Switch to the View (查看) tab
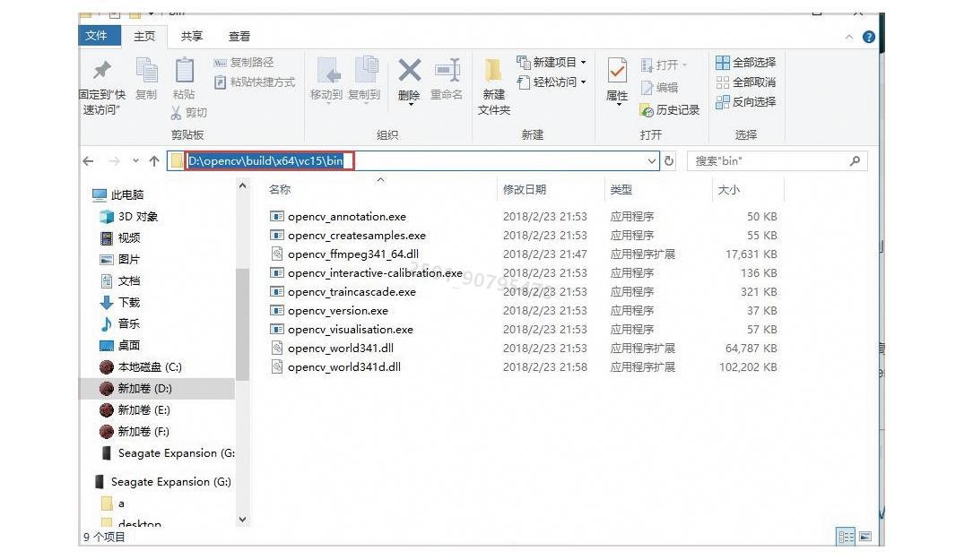Screen dimensions: 964x560 239,36
